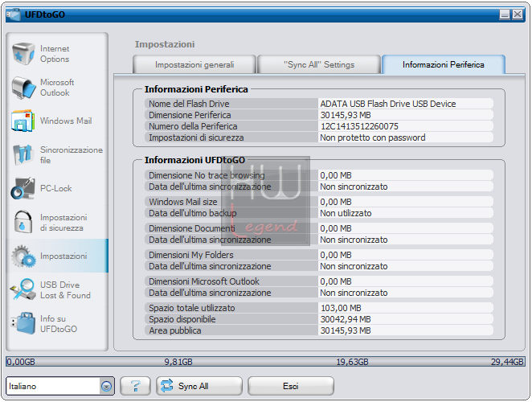
Task: Open the Windows Mail icon
Action: point(23,121)
